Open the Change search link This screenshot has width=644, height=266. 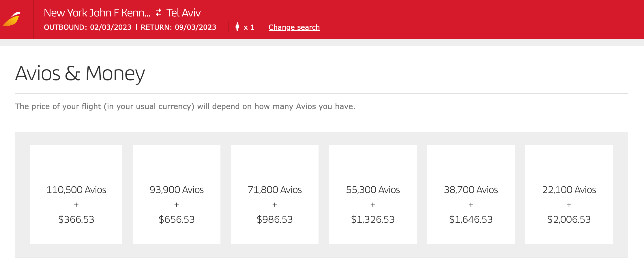pos(294,27)
